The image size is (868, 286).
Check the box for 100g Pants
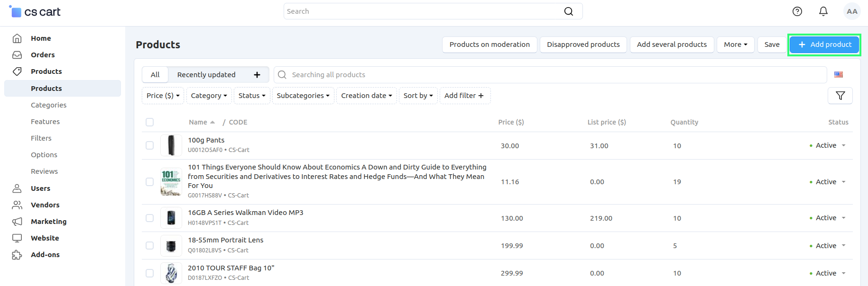[x=150, y=145]
